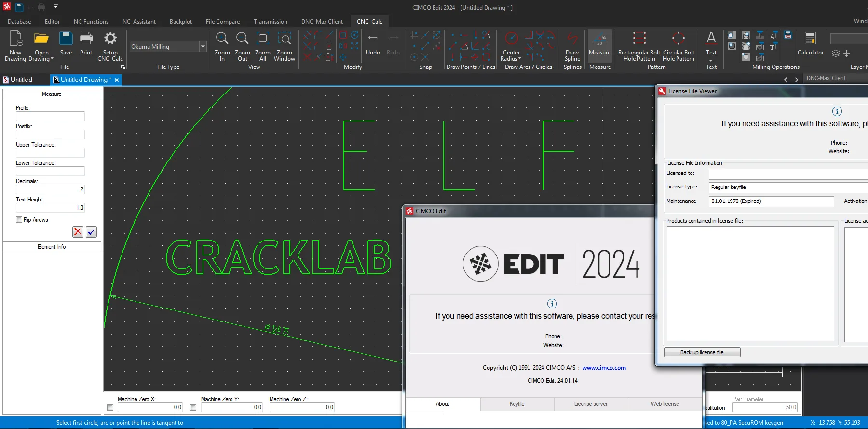Click the Prefix input field
868x429 pixels.
coord(50,116)
